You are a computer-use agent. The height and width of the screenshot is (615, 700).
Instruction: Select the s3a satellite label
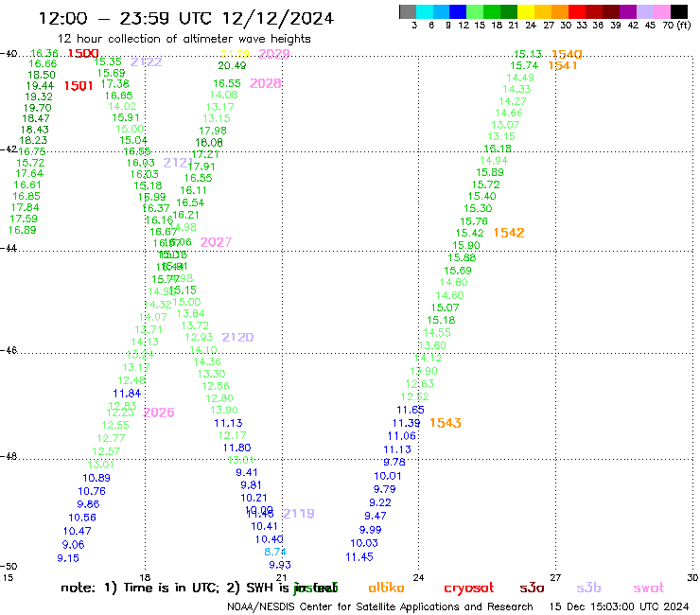[532, 588]
